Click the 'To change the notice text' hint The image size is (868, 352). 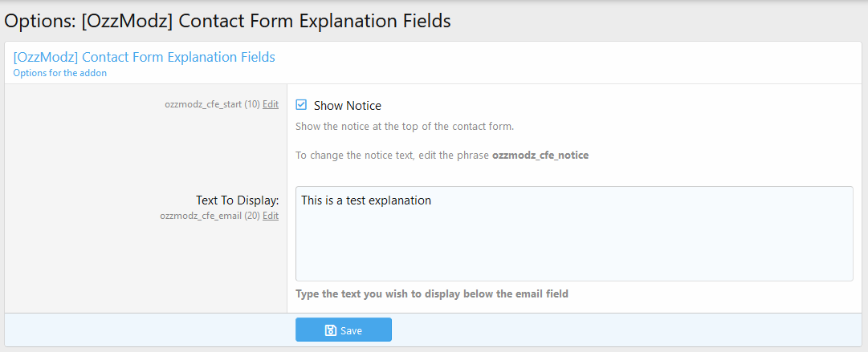[393, 155]
